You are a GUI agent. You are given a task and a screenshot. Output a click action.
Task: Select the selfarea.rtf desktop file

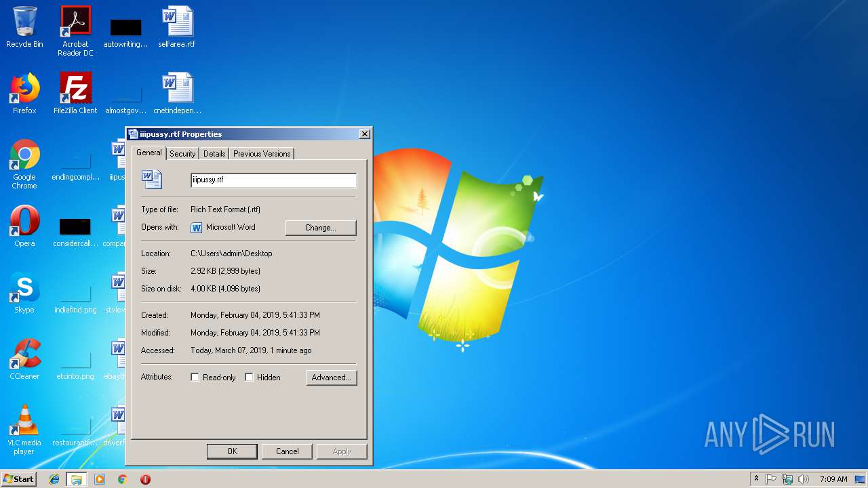pyautogui.click(x=177, y=28)
